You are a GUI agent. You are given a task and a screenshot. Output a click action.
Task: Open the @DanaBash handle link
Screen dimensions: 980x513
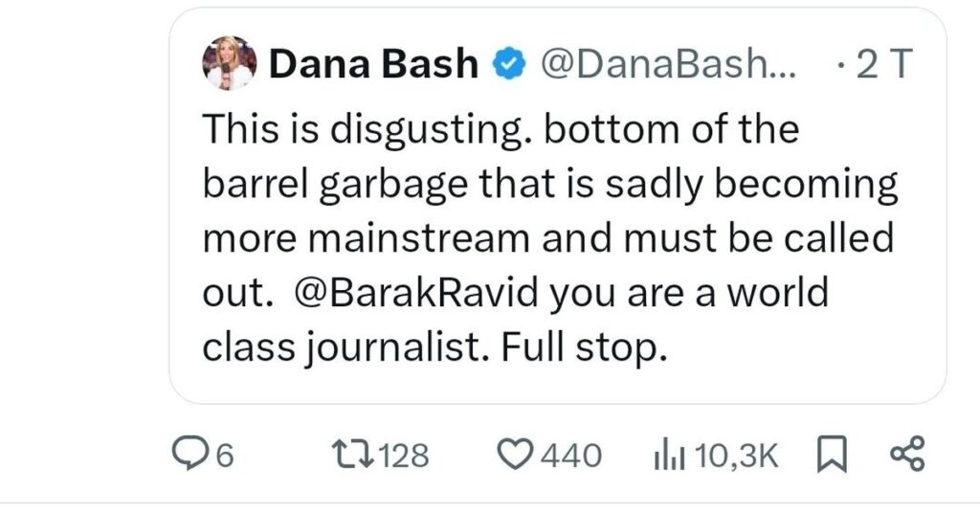click(667, 64)
